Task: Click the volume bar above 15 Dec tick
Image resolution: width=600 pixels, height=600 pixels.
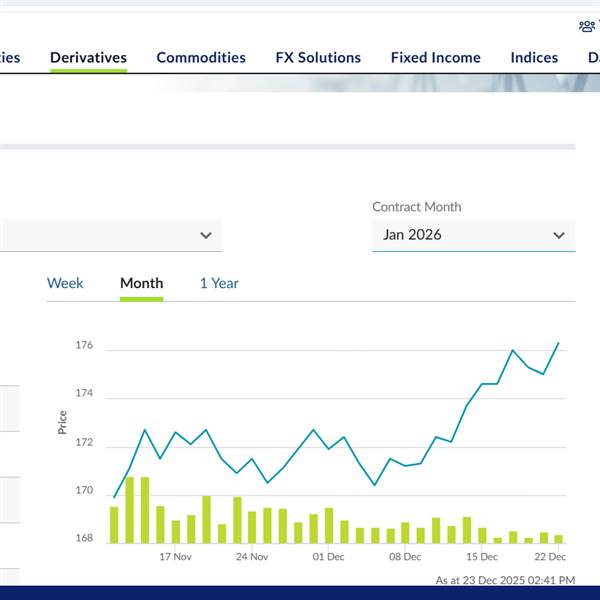Action: (482, 536)
